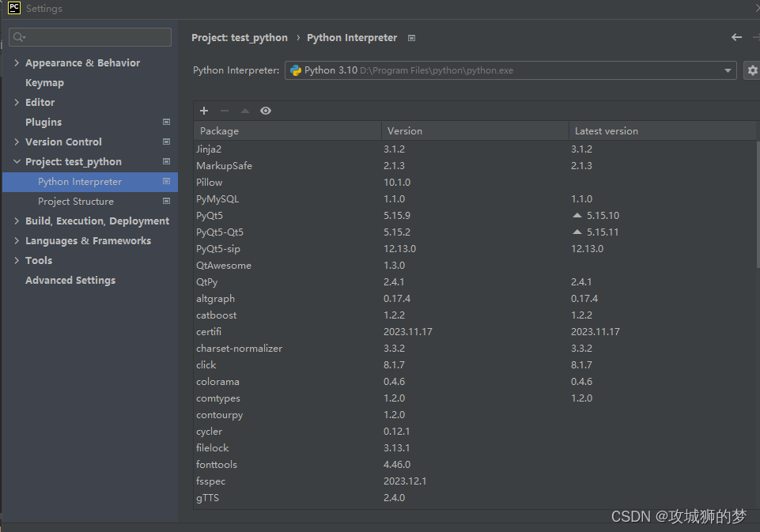Click upgrade arrow beside PyQt5-Qt5 5.15.11
760x532 pixels.
click(577, 232)
